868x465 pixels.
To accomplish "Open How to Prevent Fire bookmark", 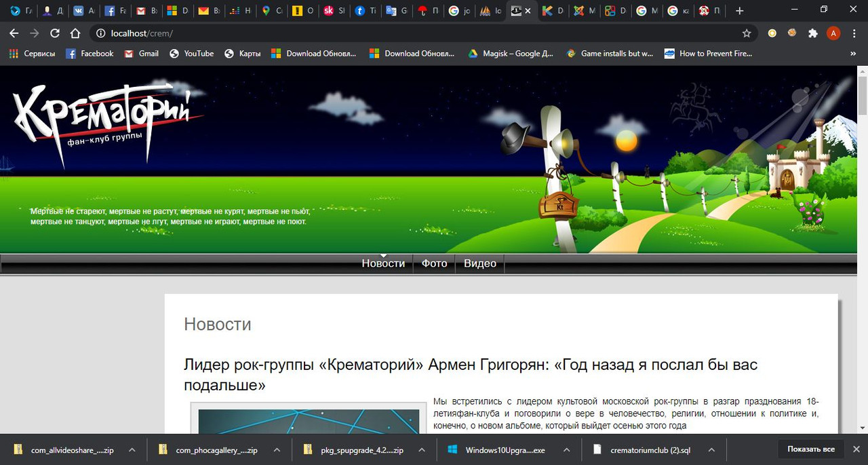I will tap(709, 54).
